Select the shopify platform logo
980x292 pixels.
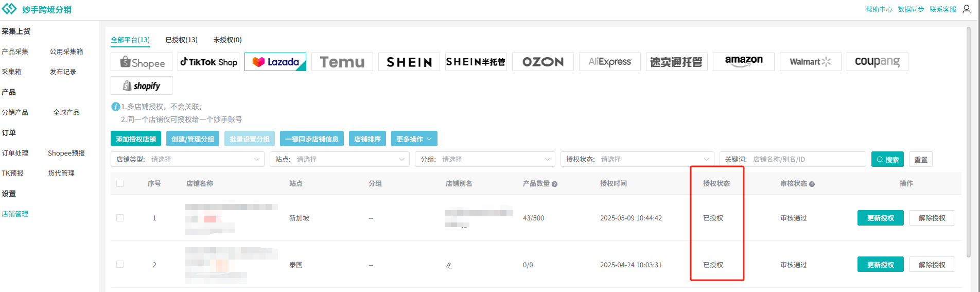tap(142, 85)
